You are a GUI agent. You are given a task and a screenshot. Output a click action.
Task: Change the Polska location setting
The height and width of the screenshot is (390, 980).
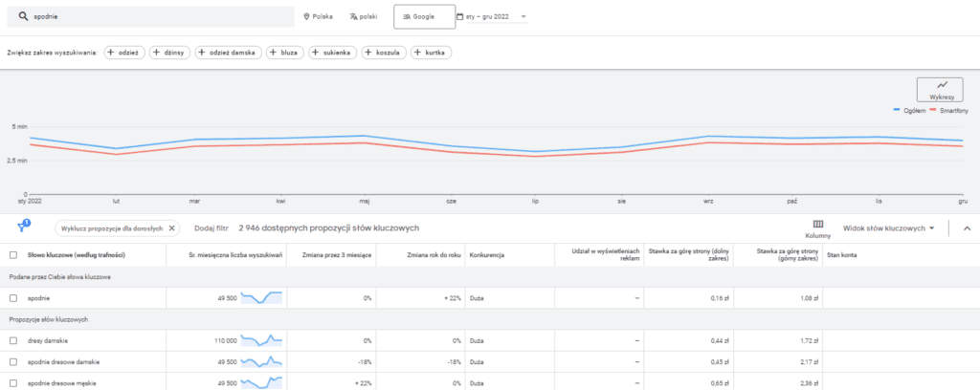[x=318, y=17]
